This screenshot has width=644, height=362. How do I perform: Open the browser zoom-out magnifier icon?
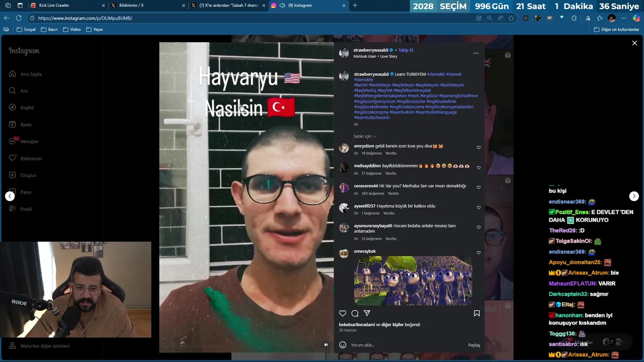pos(490,18)
